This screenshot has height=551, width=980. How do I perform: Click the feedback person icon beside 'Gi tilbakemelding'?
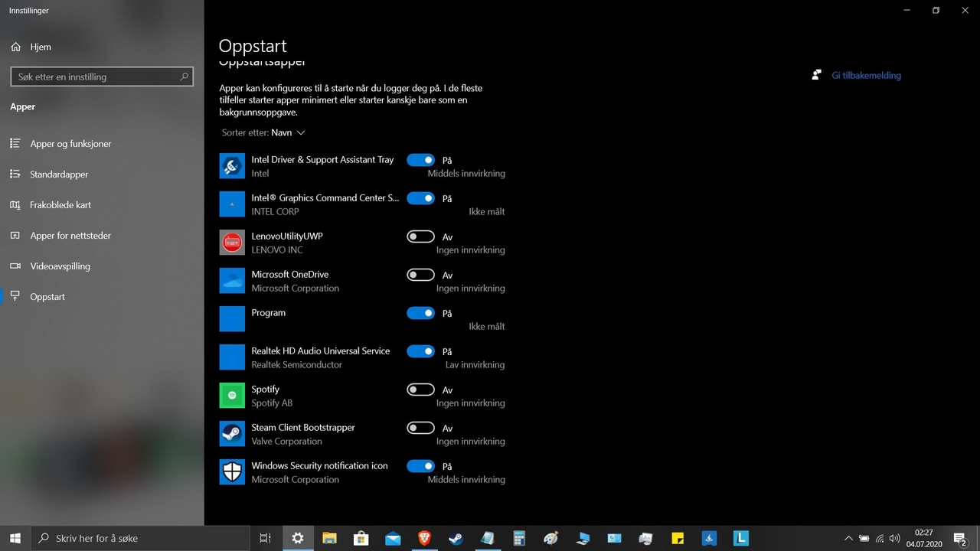coord(816,75)
